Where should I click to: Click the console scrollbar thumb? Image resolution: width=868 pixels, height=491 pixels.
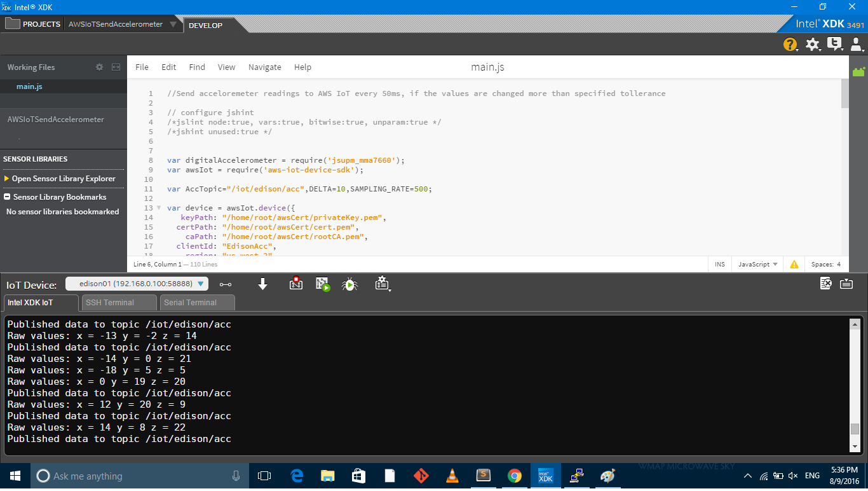click(855, 429)
